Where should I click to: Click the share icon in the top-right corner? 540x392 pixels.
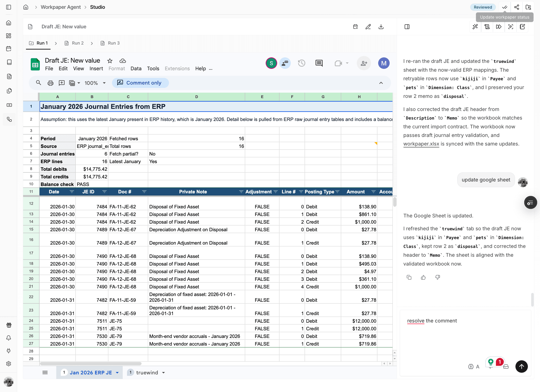516,7
